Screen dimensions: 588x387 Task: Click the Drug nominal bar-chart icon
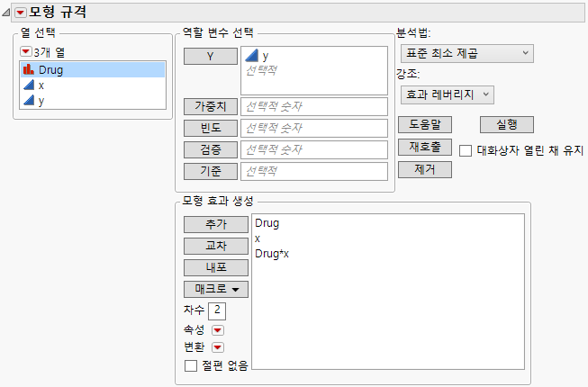coord(29,69)
